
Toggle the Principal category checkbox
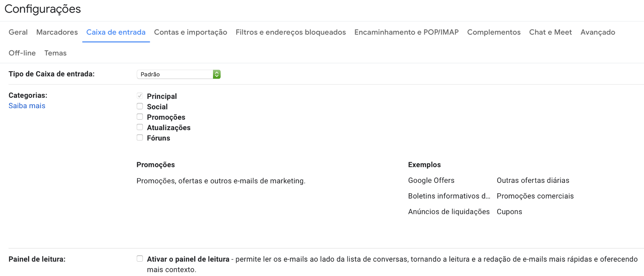[x=140, y=96]
